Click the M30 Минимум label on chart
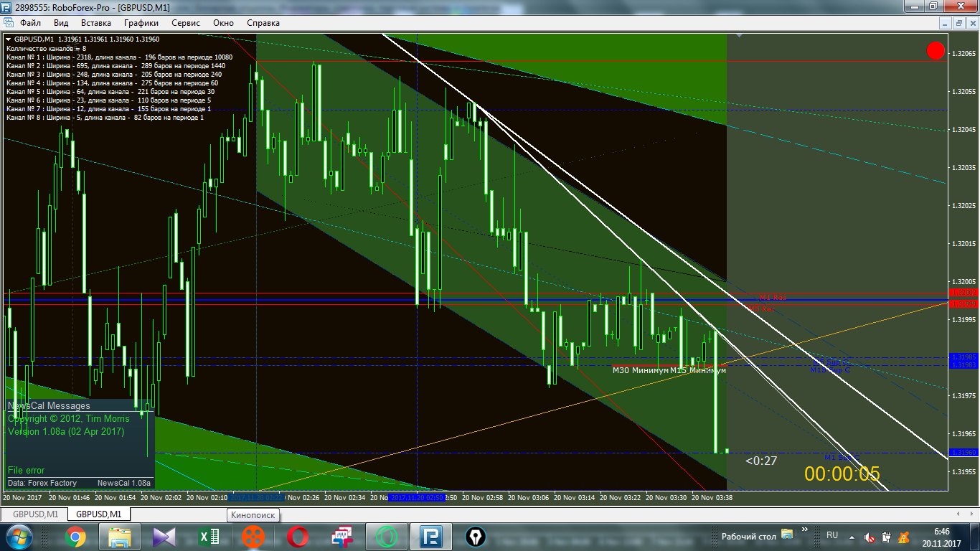980x551 pixels. point(640,370)
